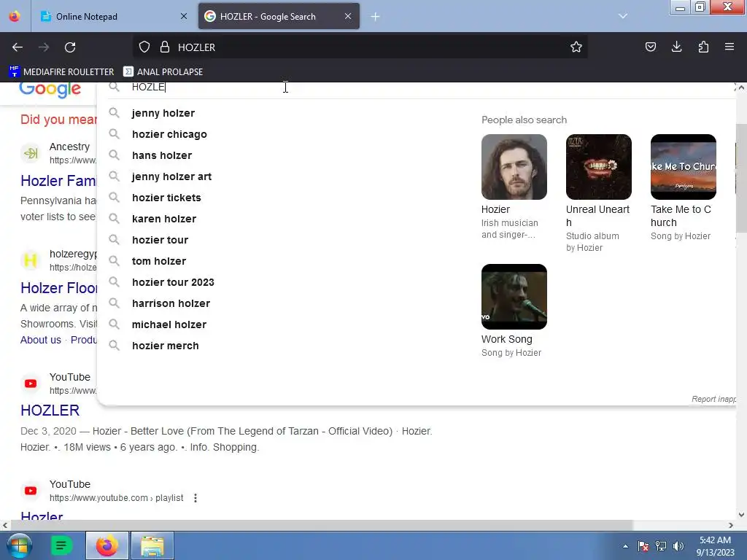
Task: Click the search icon beside jenny holzer
Action: (114, 113)
